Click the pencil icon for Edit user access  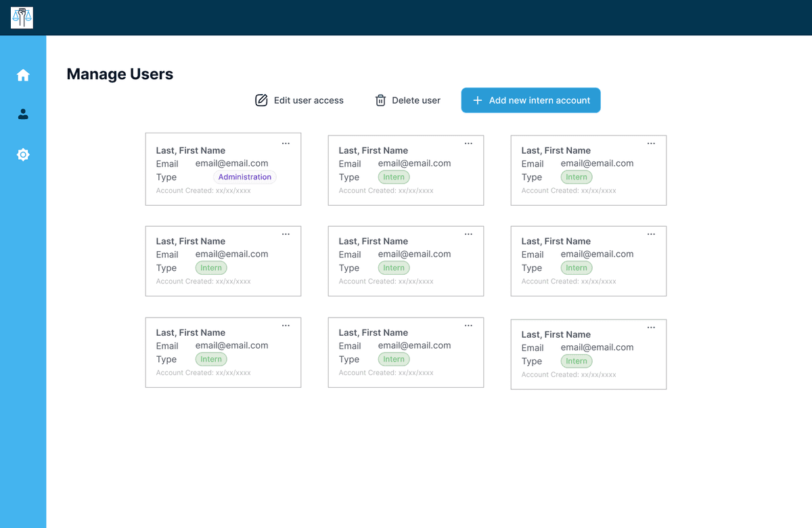[261, 100]
